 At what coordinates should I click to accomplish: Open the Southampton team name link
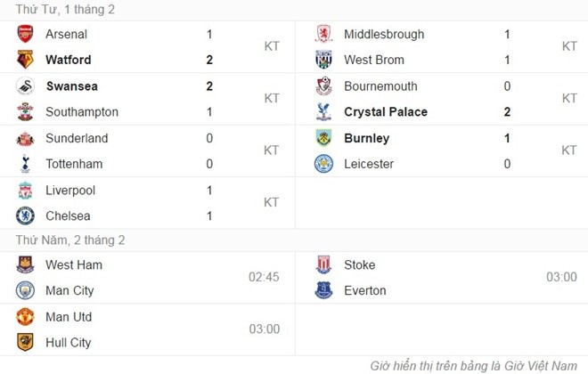[82, 112]
